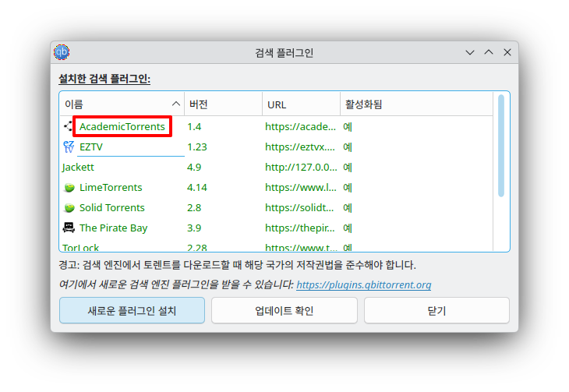The height and width of the screenshot is (392, 569).
Task: Click The Pirate Bay ship icon
Action: [69, 228]
